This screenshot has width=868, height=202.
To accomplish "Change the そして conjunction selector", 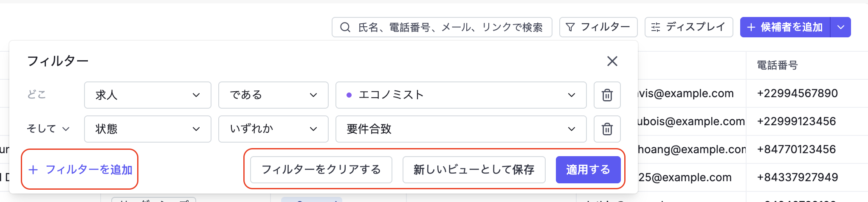I will tap(48, 129).
